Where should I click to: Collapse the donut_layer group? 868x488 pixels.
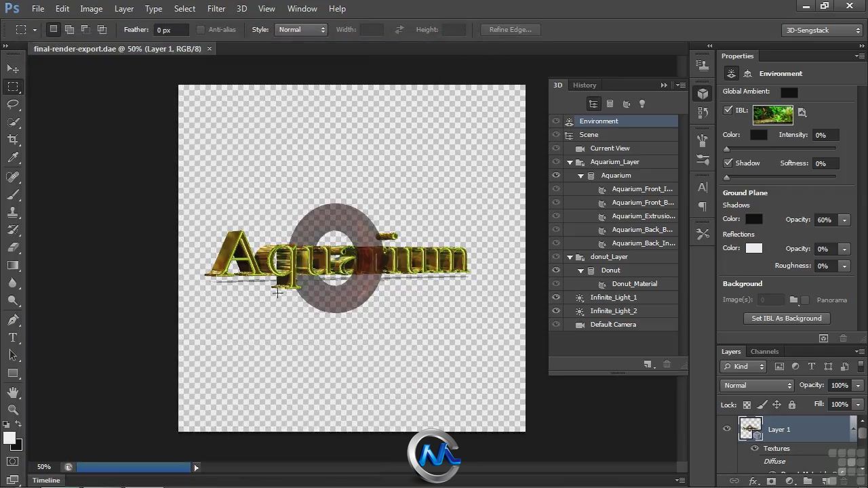click(570, 257)
